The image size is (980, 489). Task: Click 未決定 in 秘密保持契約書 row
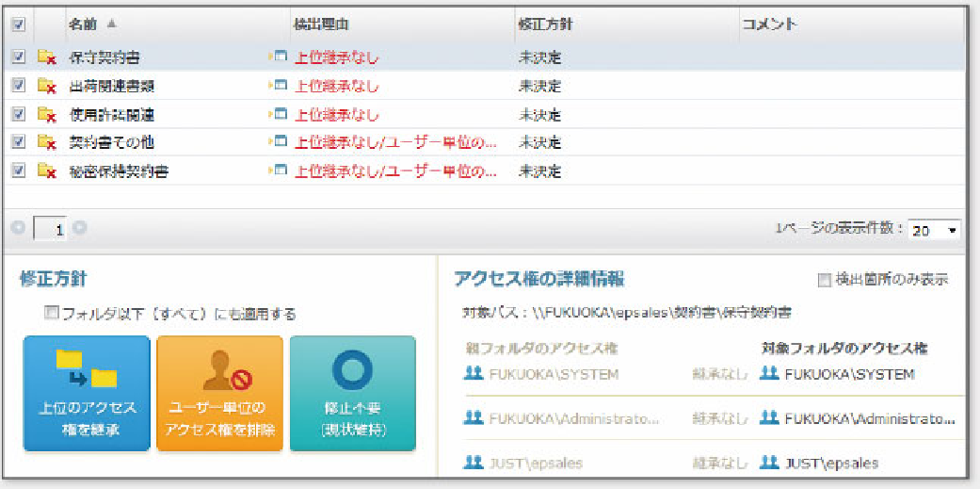point(539,171)
